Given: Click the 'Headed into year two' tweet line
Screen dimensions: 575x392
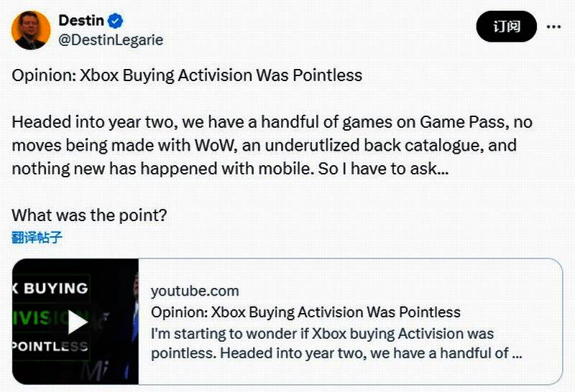Looking at the screenshot, I should [x=272, y=122].
